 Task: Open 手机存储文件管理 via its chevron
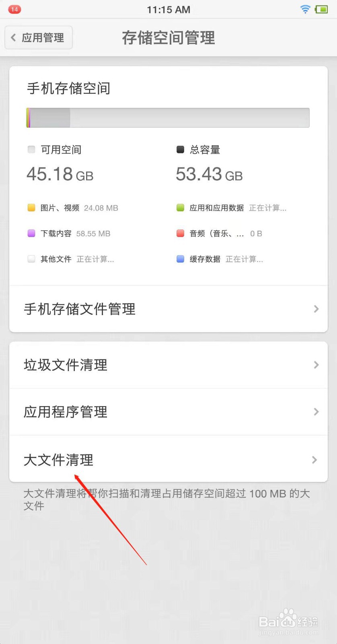316,309
